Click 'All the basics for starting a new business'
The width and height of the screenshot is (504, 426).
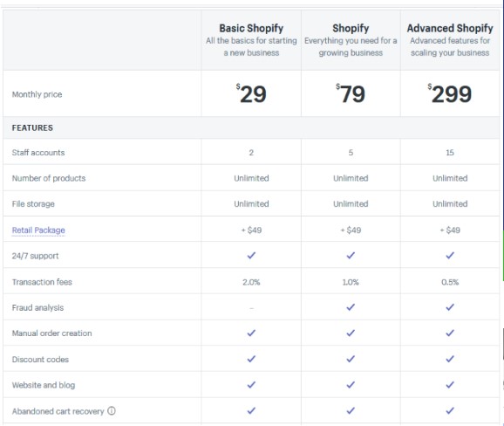(251, 46)
